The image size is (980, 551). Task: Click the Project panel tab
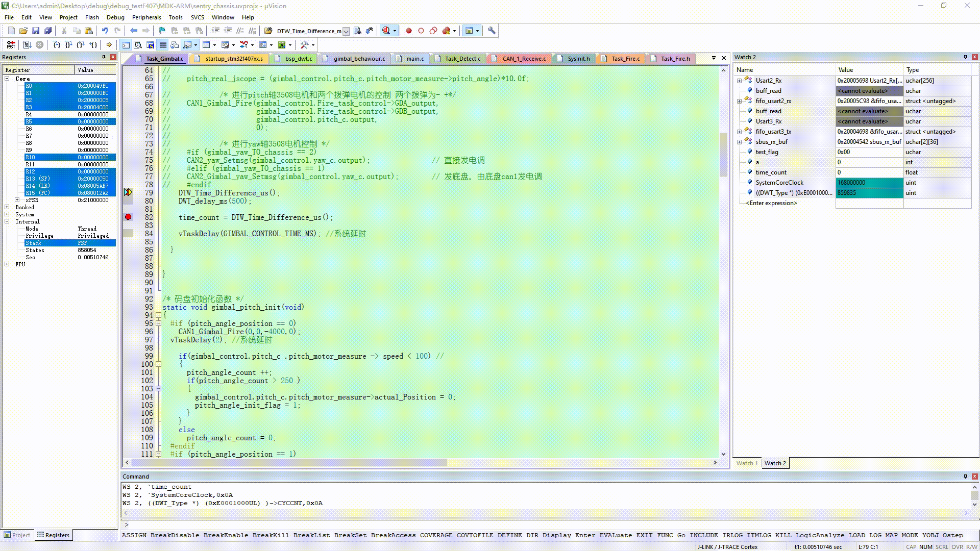click(x=17, y=535)
